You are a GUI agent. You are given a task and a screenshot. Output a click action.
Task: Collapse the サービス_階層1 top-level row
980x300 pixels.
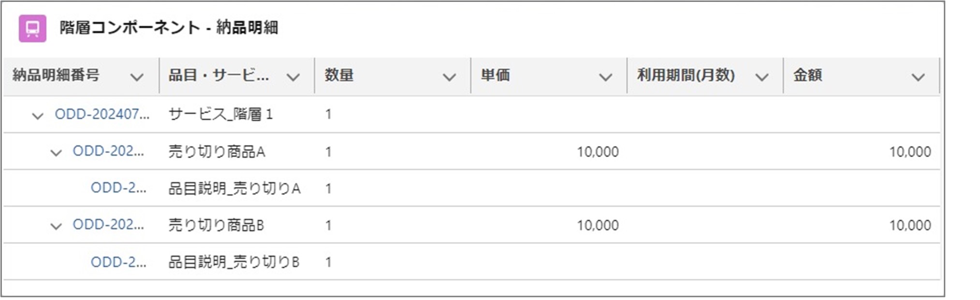pos(38,116)
